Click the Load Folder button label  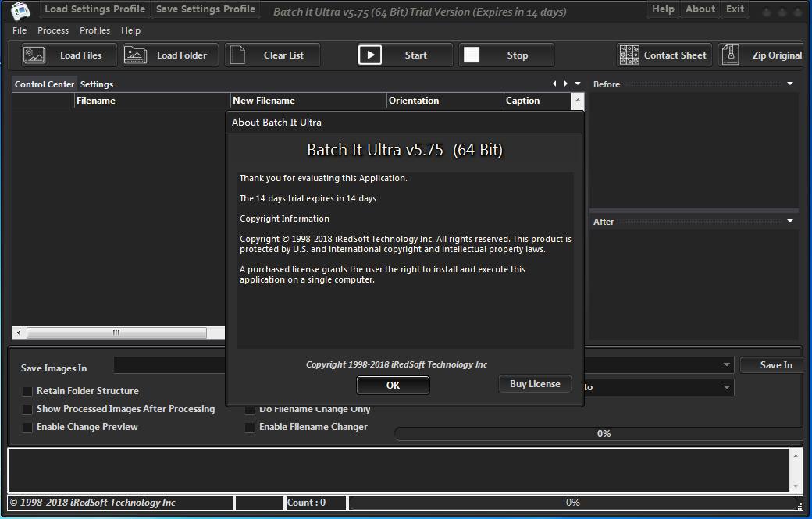tap(182, 55)
